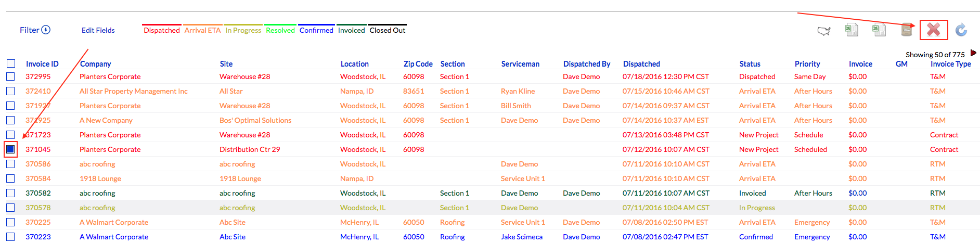The height and width of the screenshot is (243, 980).
Task: Go to next page with the dark red arrow
Action: click(x=973, y=53)
